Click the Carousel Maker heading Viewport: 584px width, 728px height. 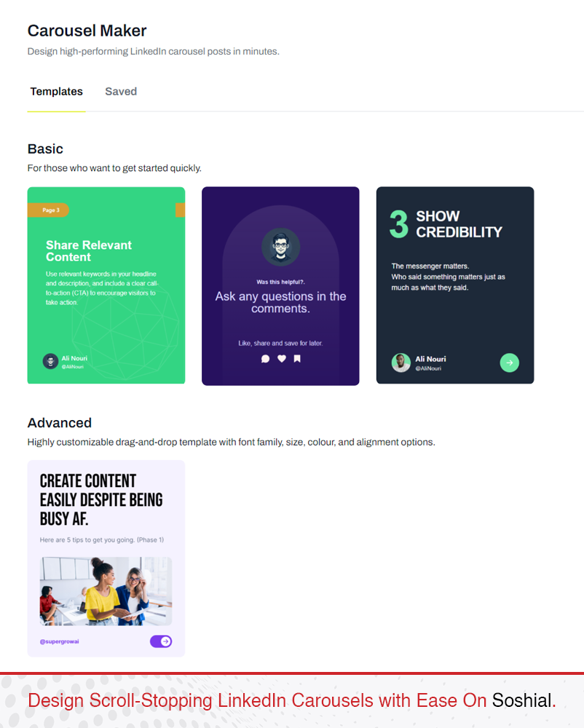87,31
